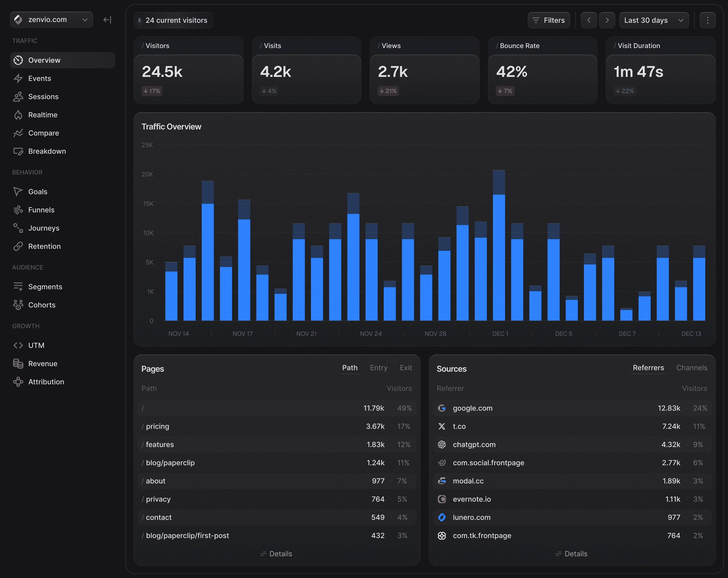
Task: Switch to the Referrers tab
Action: [648, 368]
